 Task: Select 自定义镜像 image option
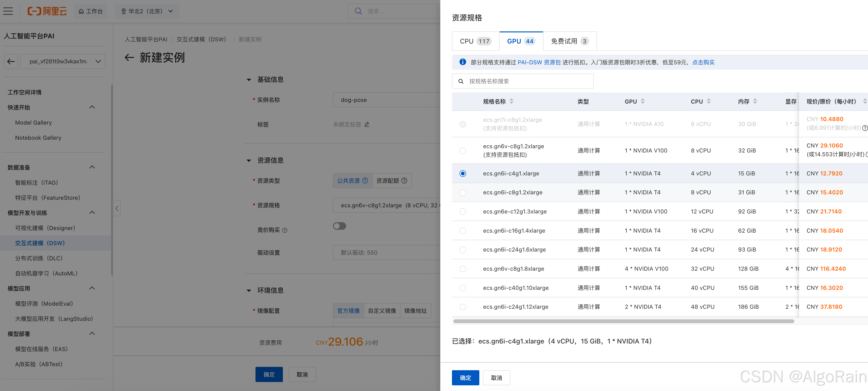382,311
